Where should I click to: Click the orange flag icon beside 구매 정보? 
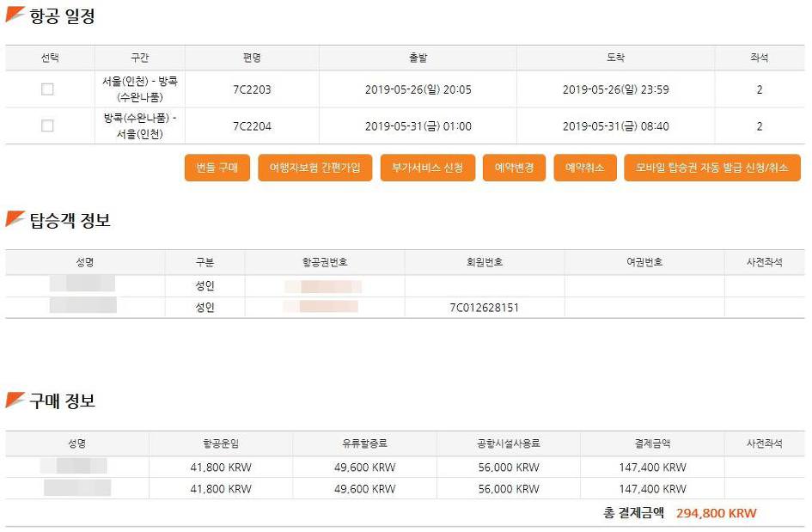coord(15,400)
